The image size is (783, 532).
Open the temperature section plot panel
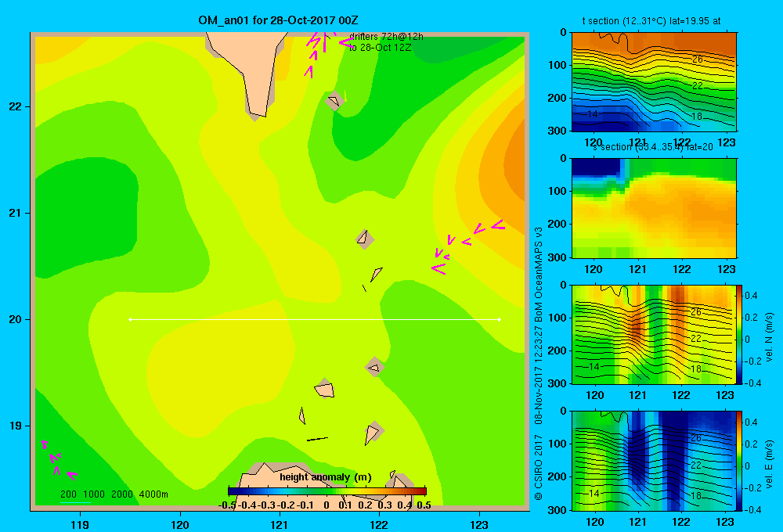(654, 82)
